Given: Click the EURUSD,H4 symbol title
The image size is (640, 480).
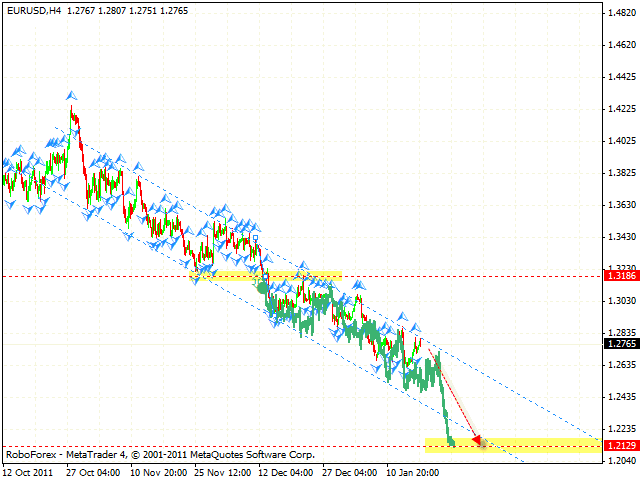Looking at the screenshot, I should 31,9.
